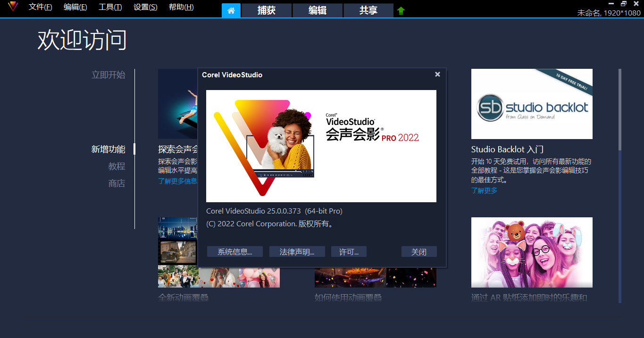Open the AR stickers thumbnail with bear face
Image resolution: width=644 pixels, height=338 pixels.
[532, 252]
